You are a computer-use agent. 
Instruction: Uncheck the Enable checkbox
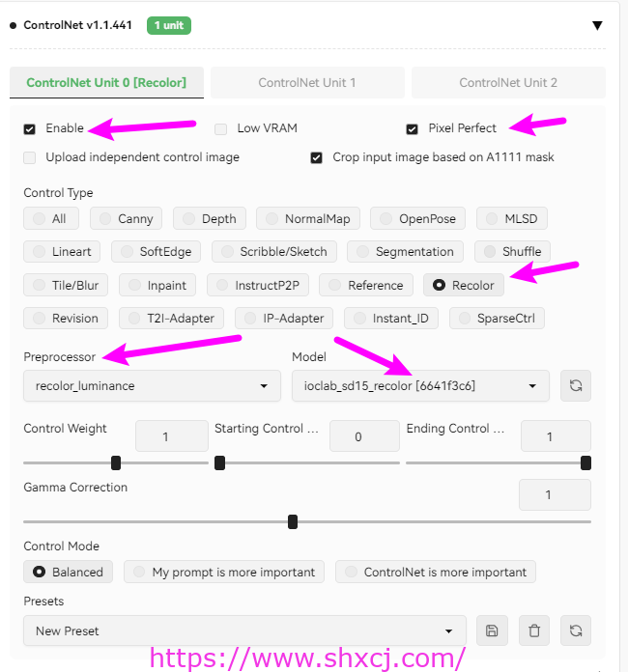tap(30, 128)
